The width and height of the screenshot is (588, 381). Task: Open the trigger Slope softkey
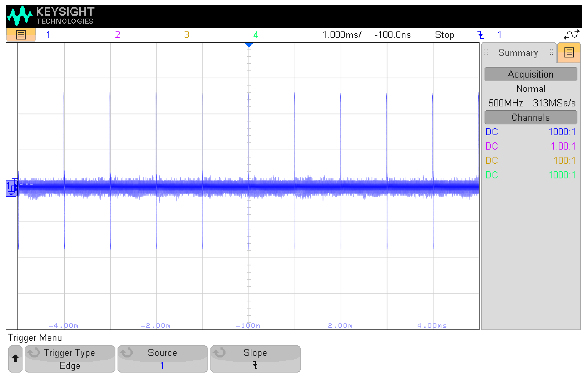pyautogui.click(x=255, y=359)
